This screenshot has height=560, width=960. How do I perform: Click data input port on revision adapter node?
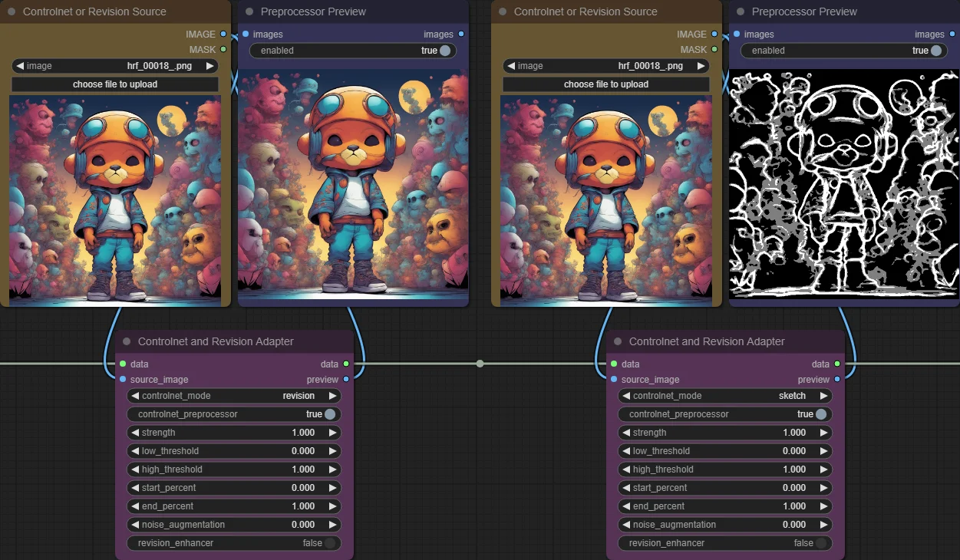pyautogui.click(x=123, y=364)
